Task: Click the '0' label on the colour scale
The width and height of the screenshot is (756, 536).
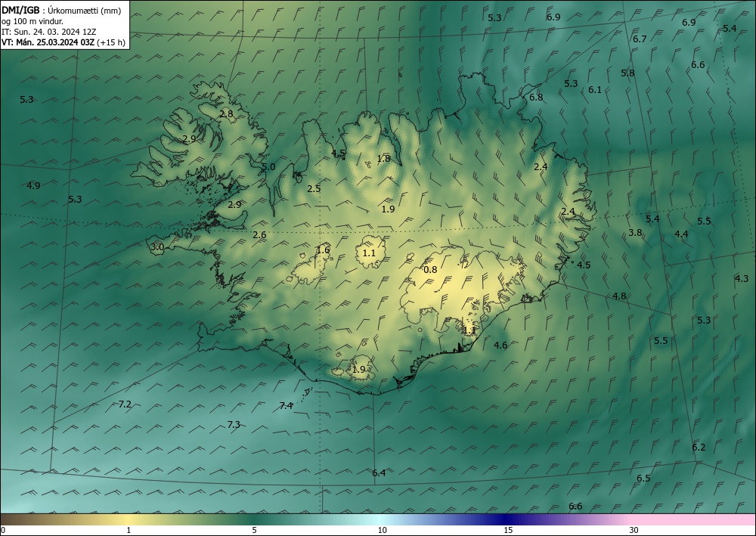Action: point(3,530)
